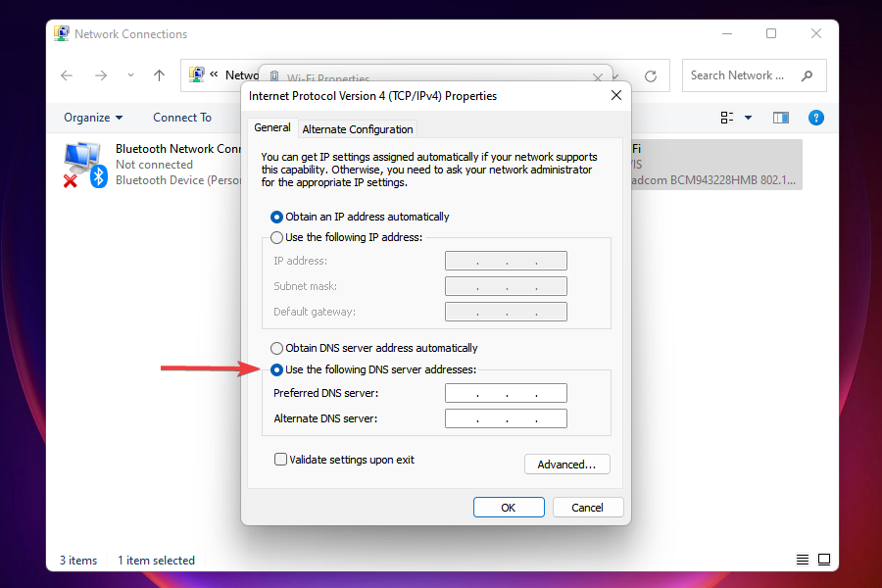Close the IPv4 Properties dialog

coord(616,96)
